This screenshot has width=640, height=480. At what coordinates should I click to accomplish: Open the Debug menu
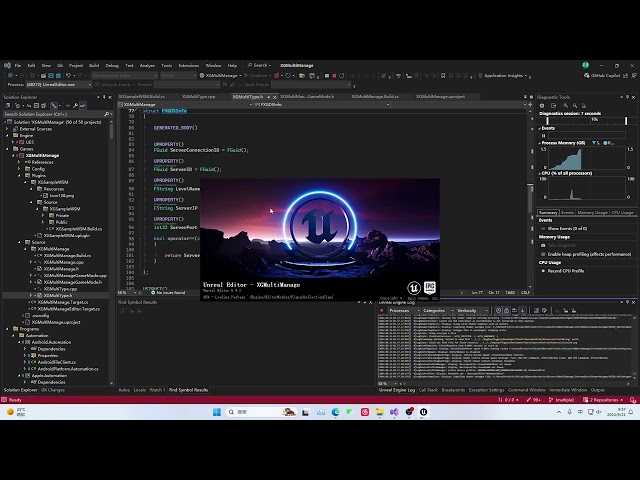(x=112, y=65)
